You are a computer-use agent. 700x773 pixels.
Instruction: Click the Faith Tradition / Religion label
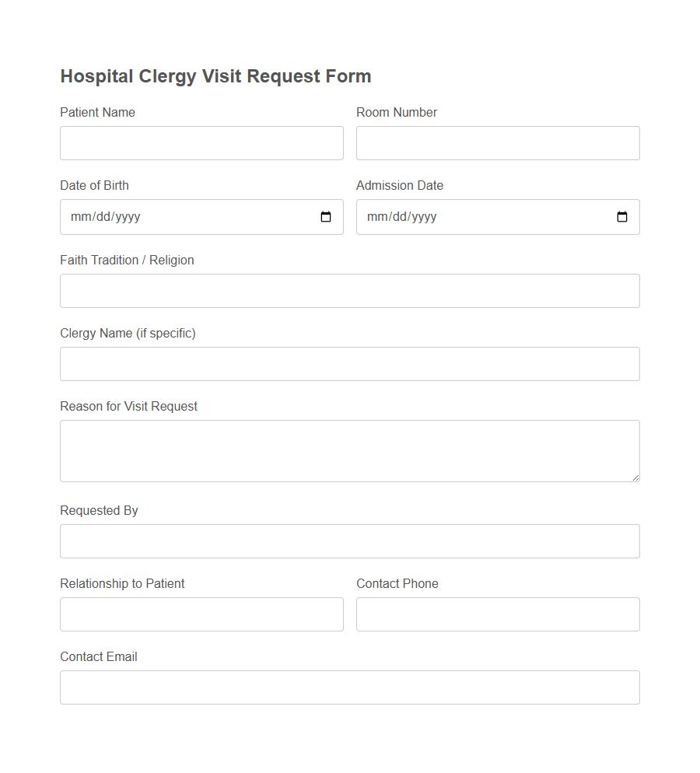click(x=127, y=260)
